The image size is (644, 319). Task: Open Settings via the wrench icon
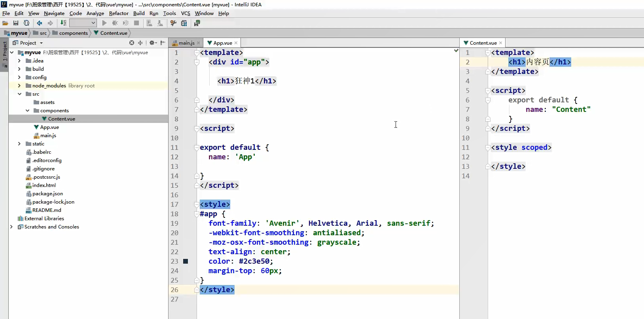tap(173, 23)
